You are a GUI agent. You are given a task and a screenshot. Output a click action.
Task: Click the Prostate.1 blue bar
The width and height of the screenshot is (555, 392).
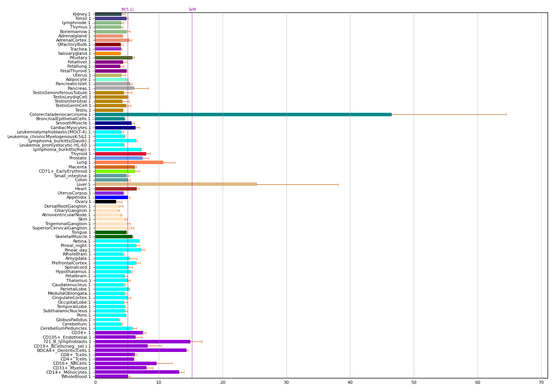point(119,158)
